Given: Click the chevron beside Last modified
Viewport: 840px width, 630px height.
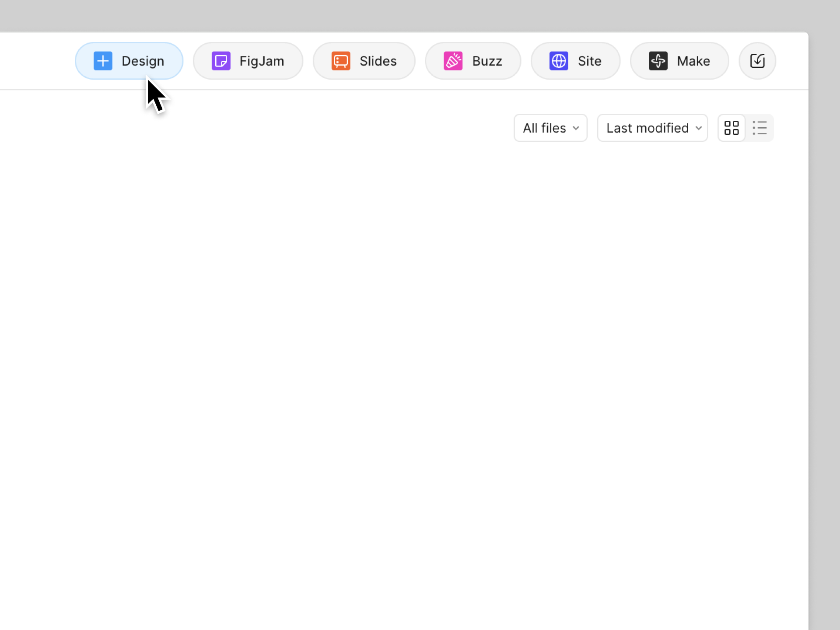Looking at the screenshot, I should [698, 128].
